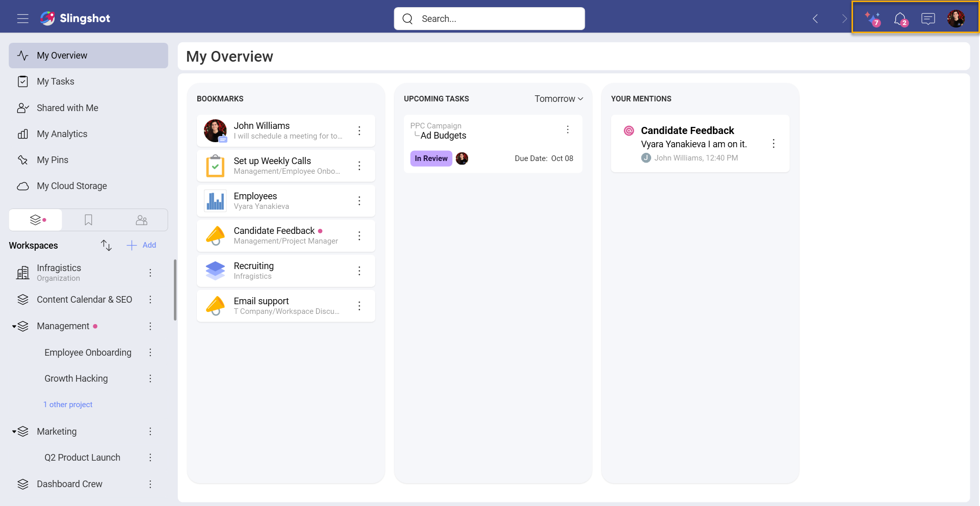Switch to the bookmarks tab
The height and width of the screenshot is (506, 980).
coord(88,220)
